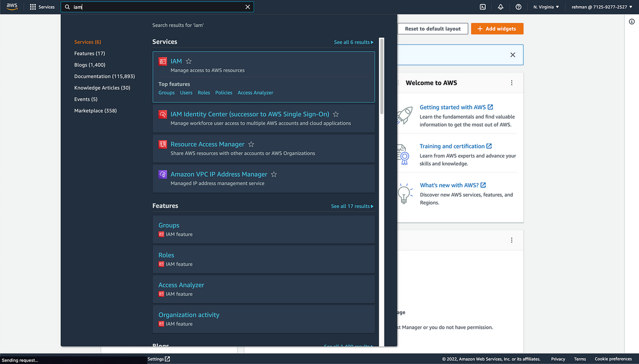This screenshot has width=639, height=364.
Task: Open the rehman account dropdown
Action: pyautogui.click(x=600, y=7)
